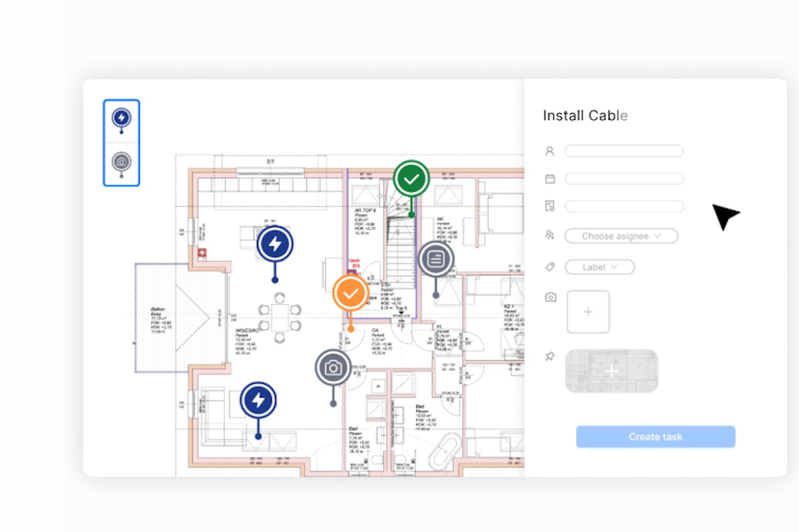The height and width of the screenshot is (532, 799).
Task: Click the assignee name input field
Action: [623, 150]
